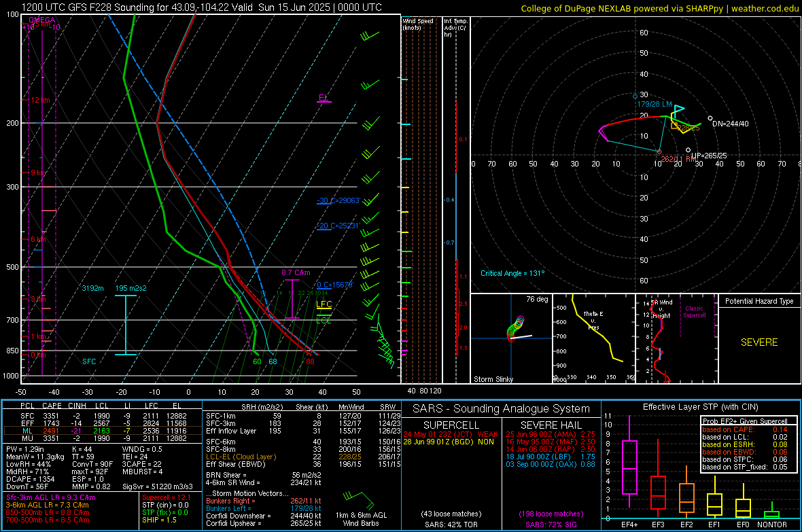Screen dimensions: 802x532
Task: Click the College of DuPage NEXLAB credit text
Action: (660, 8)
